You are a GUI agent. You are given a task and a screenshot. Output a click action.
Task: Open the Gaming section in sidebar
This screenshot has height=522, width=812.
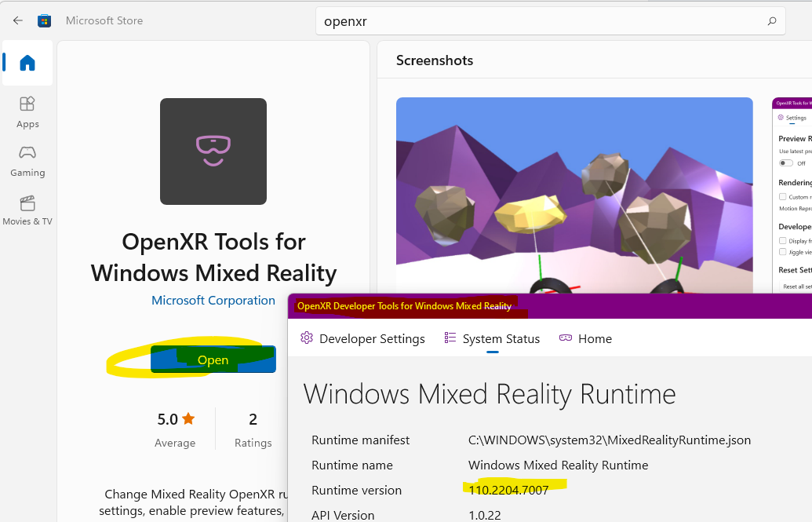click(x=27, y=161)
